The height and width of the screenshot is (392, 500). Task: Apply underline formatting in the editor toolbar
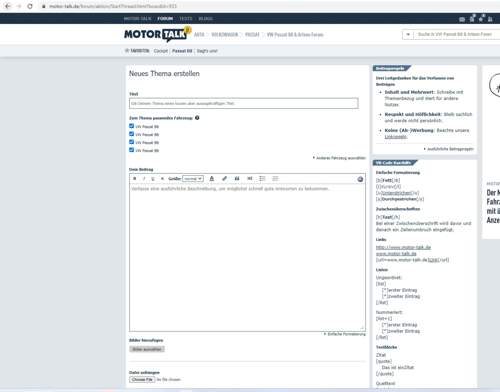click(153, 179)
